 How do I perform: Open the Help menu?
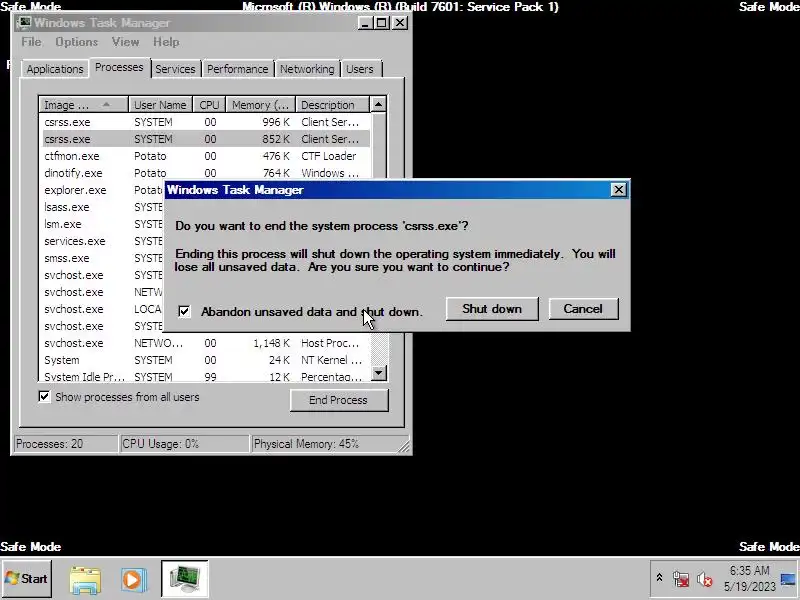tap(166, 42)
